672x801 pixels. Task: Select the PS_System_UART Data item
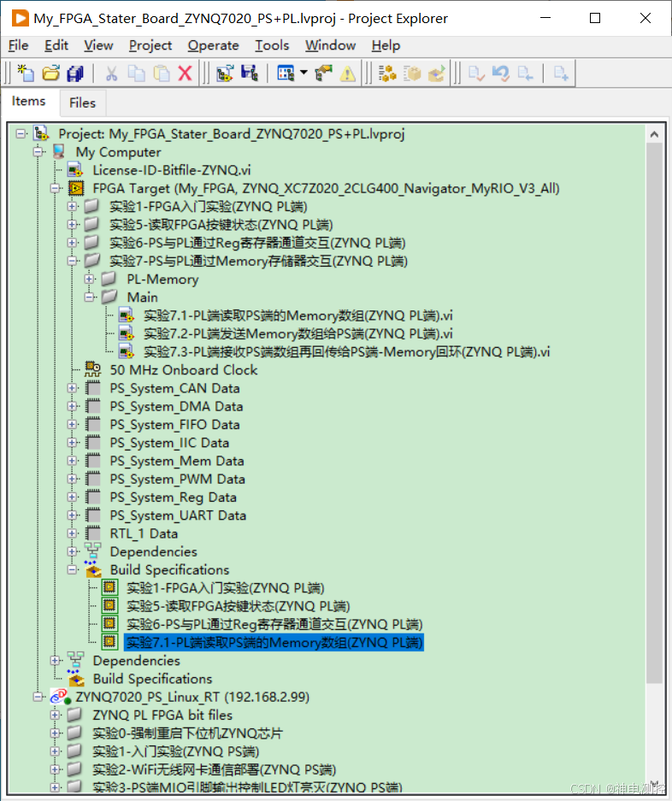click(178, 515)
